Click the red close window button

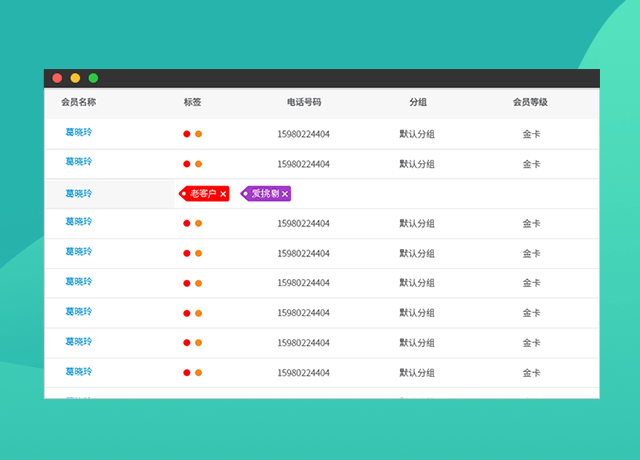(x=57, y=78)
